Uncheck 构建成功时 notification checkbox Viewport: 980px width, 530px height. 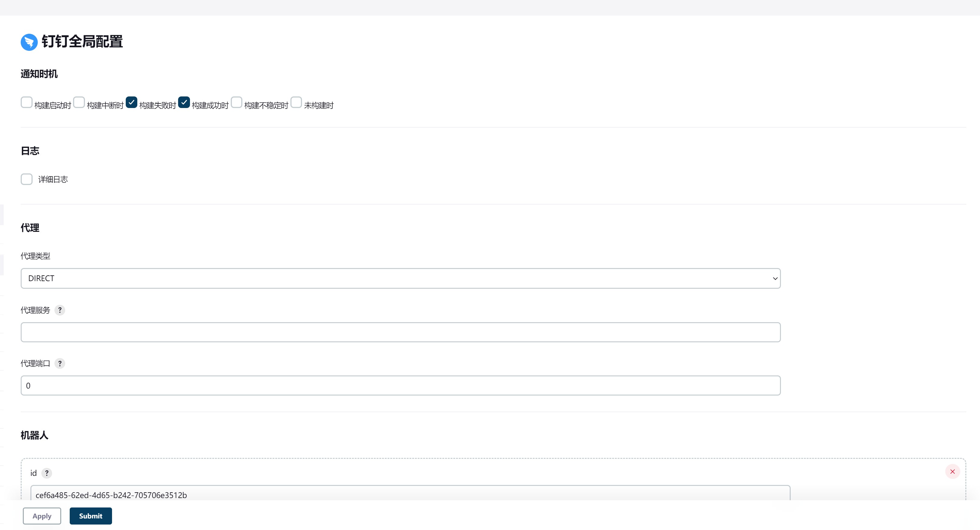[184, 102]
